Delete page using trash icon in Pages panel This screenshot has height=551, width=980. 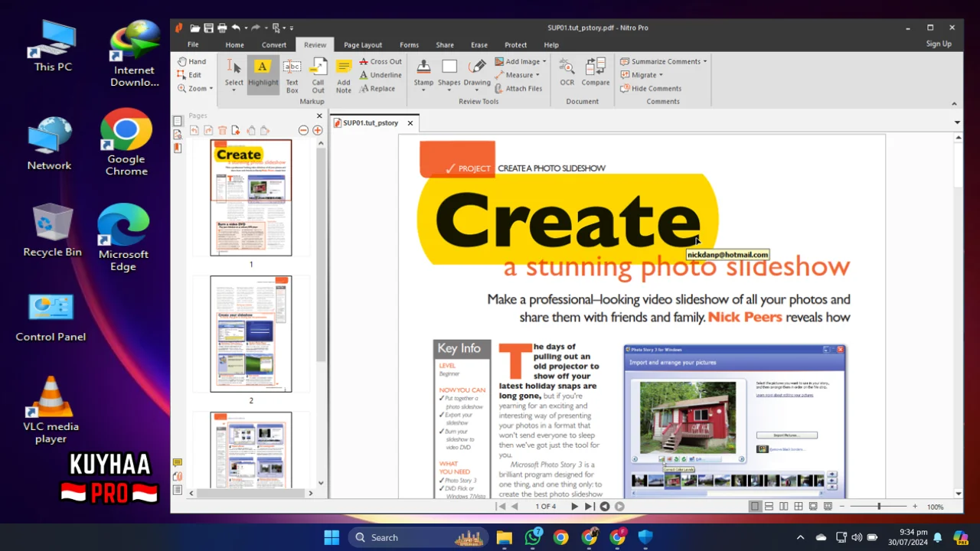tap(222, 130)
